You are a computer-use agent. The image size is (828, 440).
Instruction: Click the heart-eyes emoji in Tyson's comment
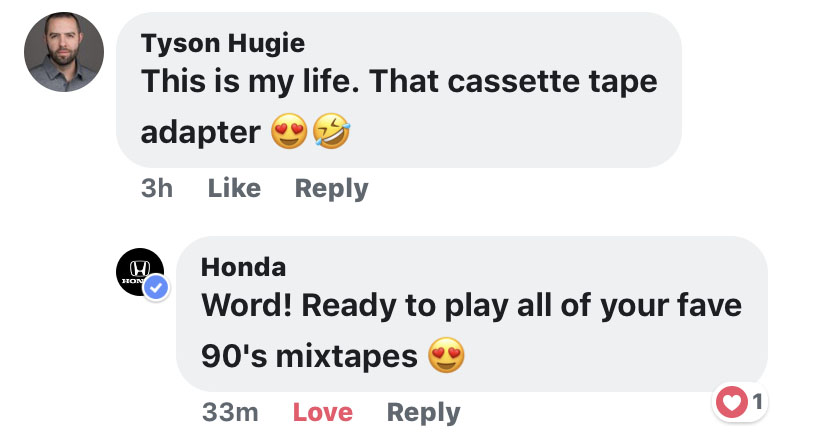288,132
